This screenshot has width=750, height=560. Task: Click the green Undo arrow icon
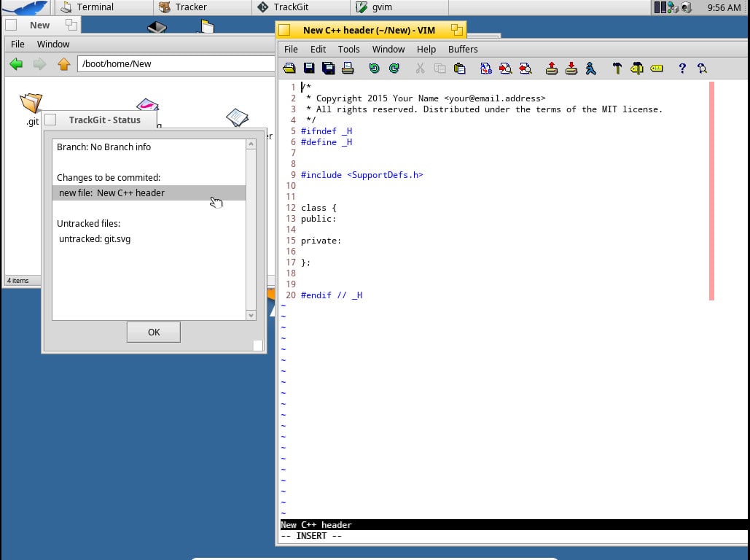coord(374,69)
